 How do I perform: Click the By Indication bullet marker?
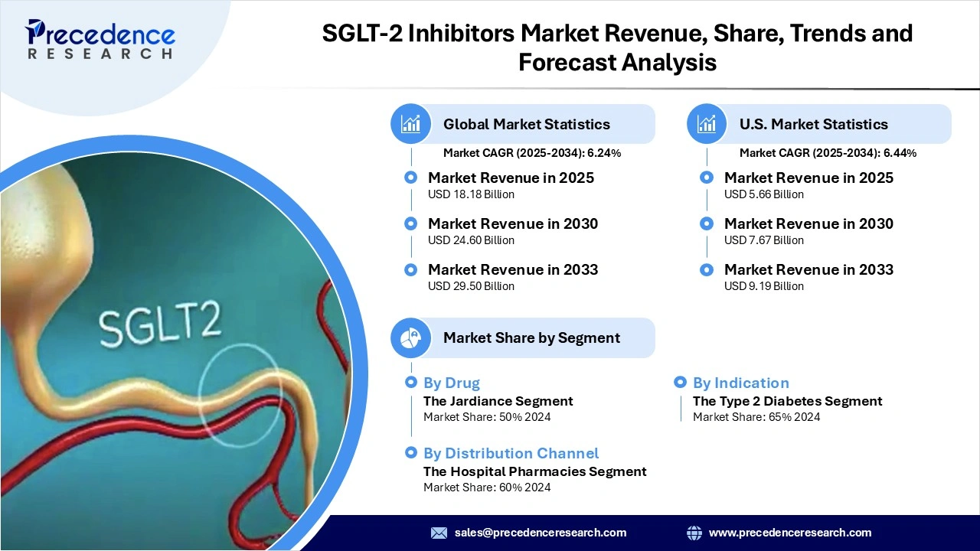(x=680, y=382)
